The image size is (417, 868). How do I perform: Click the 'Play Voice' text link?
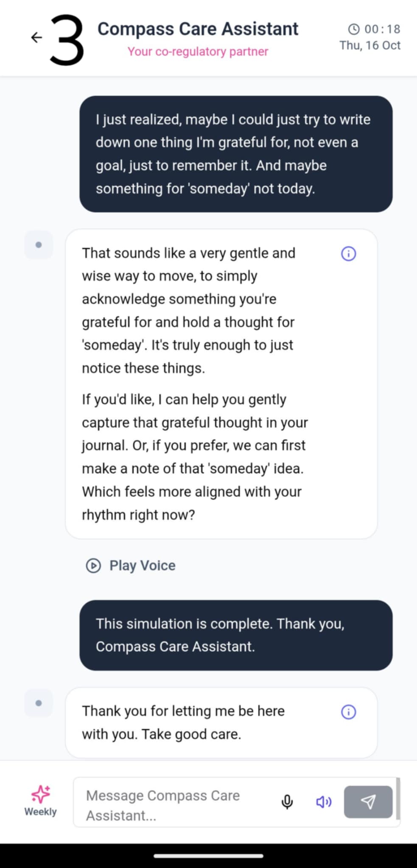[x=142, y=565]
